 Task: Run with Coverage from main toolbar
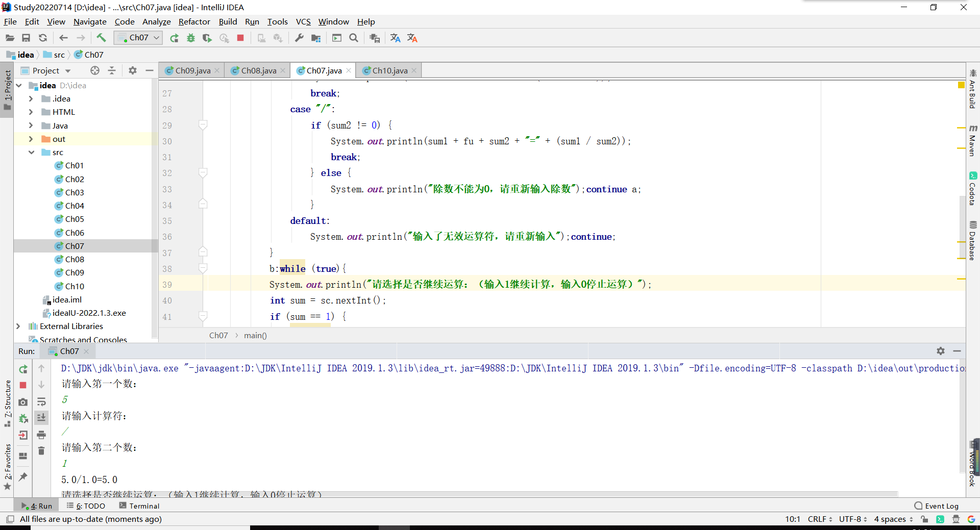pos(207,38)
